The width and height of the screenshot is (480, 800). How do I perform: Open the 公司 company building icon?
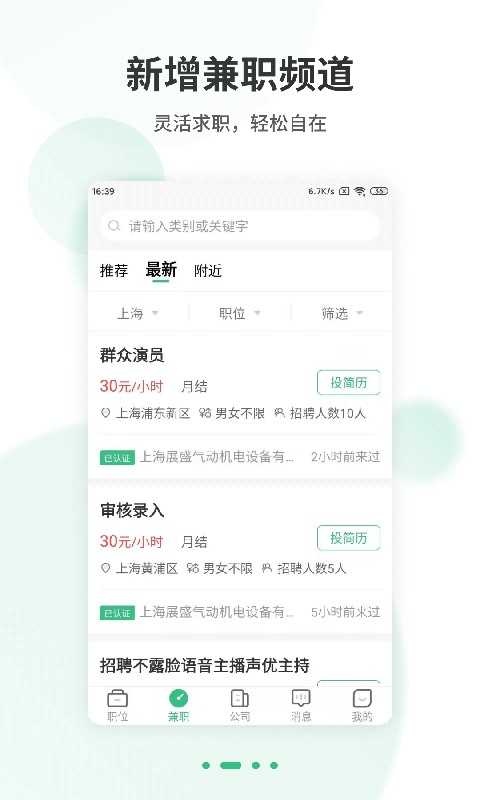[x=240, y=698]
